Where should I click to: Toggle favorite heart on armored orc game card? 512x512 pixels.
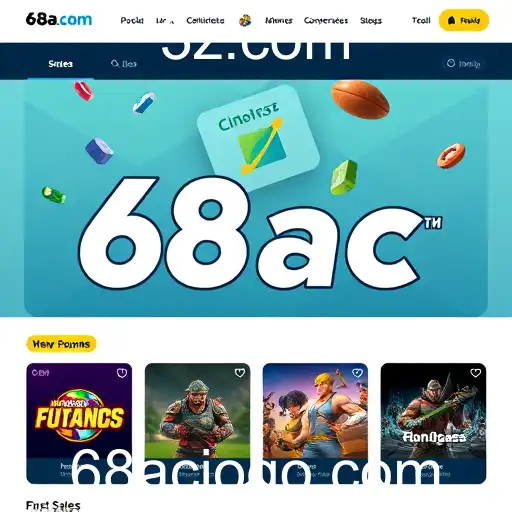(240, 373)
